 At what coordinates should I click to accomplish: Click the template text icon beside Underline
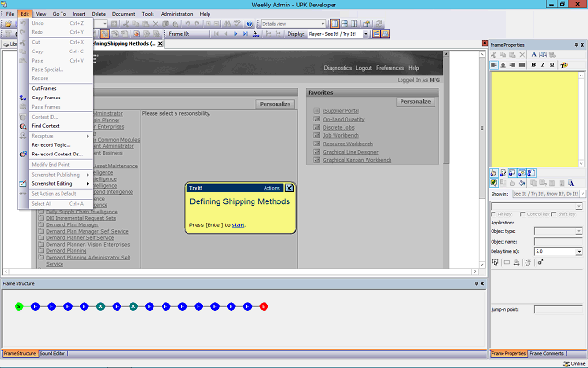pos(563,65)
